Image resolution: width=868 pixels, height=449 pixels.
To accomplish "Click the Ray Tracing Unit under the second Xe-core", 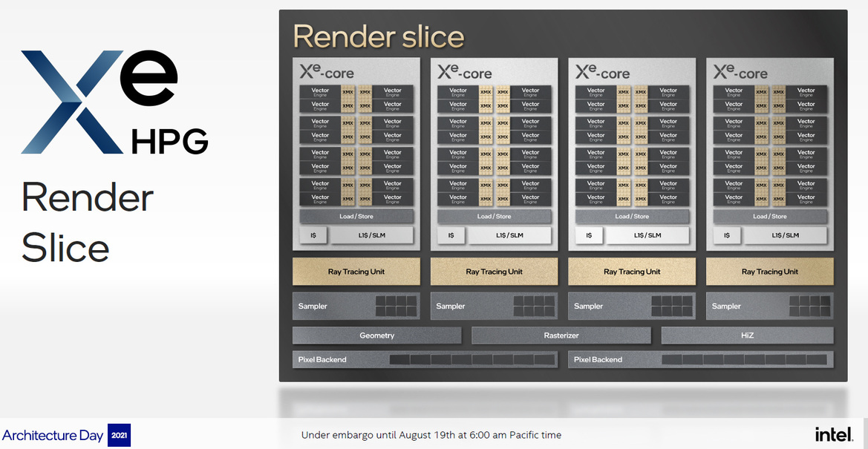I will (x=495, y=272).
